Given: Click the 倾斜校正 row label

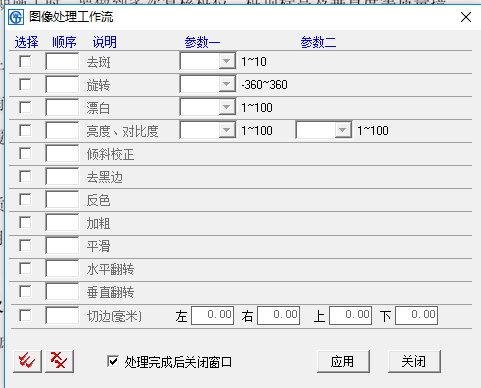Looking at the screenshot, I should pos(110,154).
